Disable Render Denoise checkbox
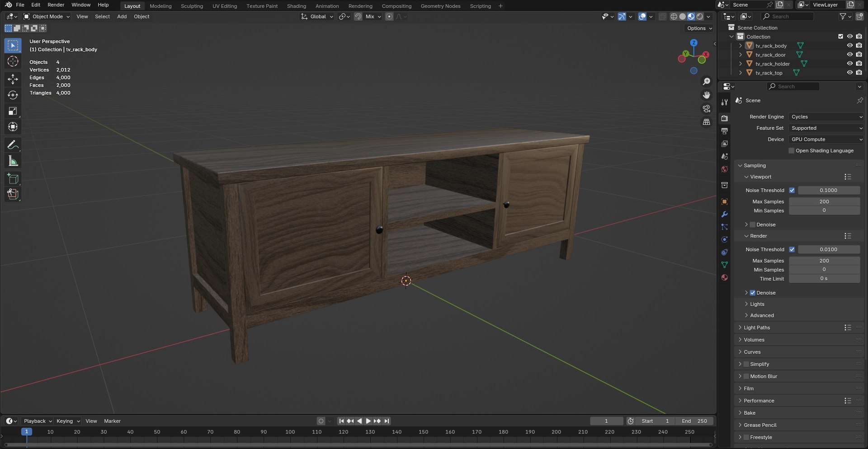 pyautogui.click(x=753, y=293)
